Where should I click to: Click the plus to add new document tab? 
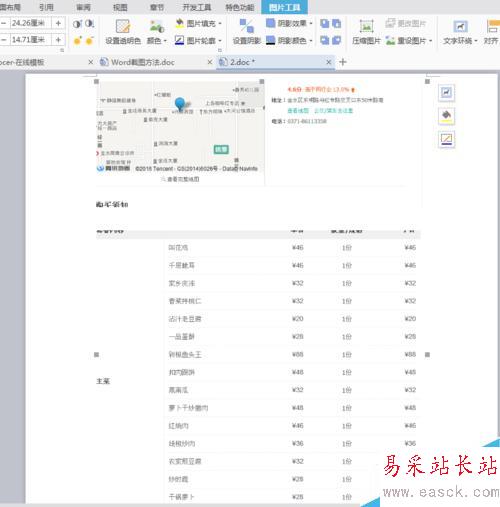pyautogui.click(x=343, y=62)
